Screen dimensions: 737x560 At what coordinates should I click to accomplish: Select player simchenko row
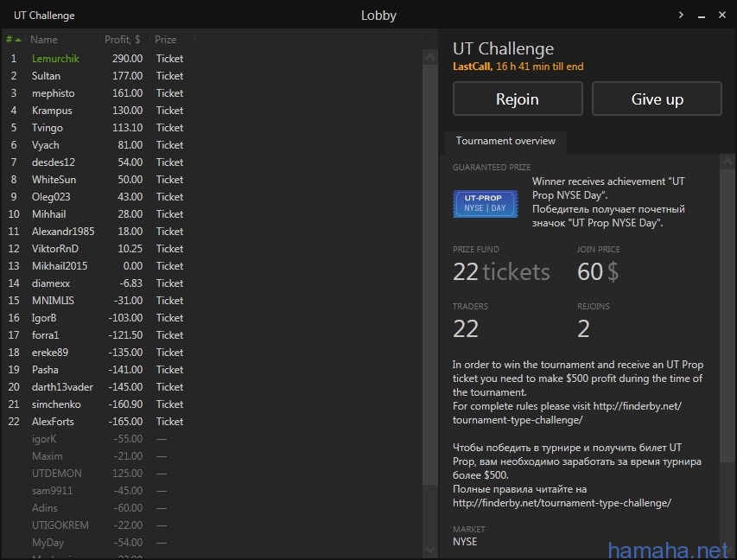213,404
